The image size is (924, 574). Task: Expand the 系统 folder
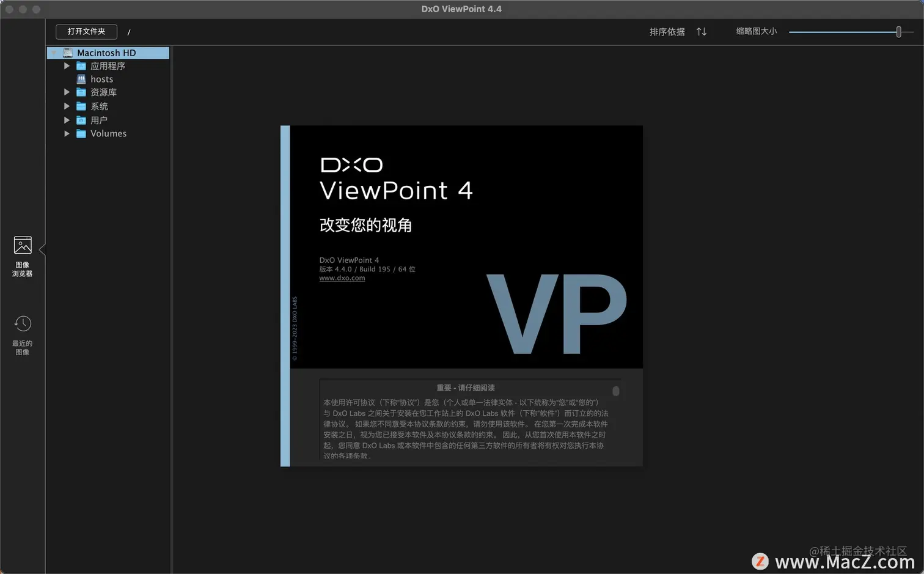coord(67,106)
